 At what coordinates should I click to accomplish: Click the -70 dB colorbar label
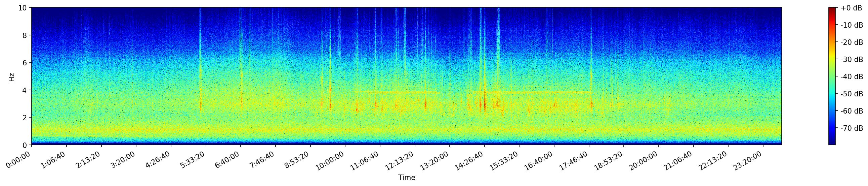pyautogui.click(x=851, y=128)
